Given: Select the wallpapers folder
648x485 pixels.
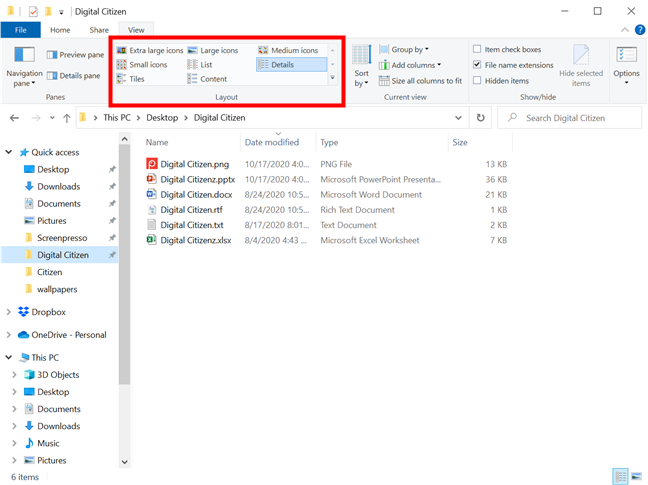Looking at the screenshot, I should point(57,289).
